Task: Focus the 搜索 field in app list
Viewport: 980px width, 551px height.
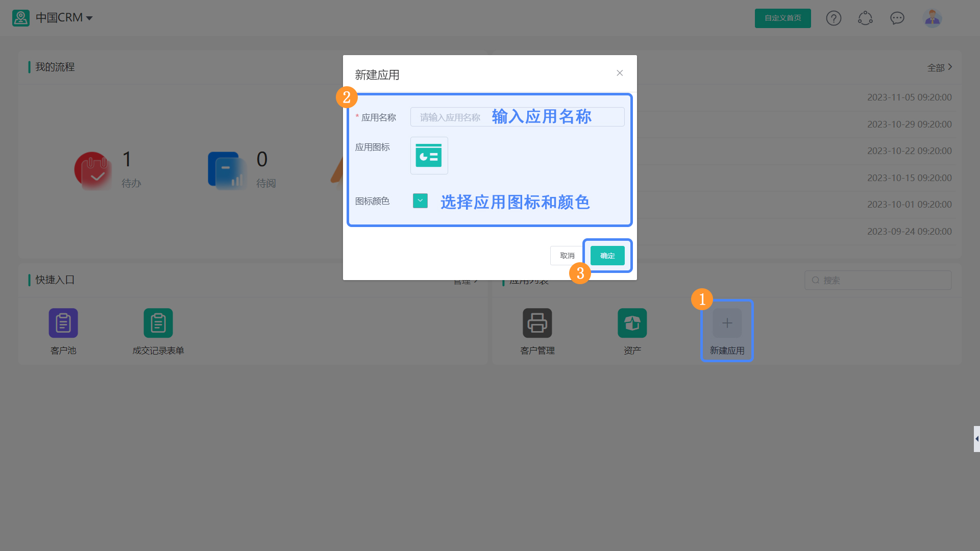Action: pos(878,280)
